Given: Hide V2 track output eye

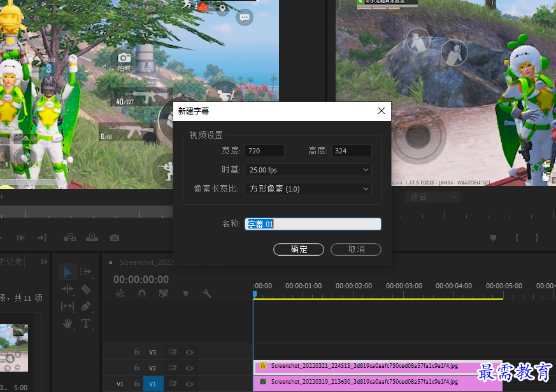Looking at the screenshot, I should tap(189, 368).
